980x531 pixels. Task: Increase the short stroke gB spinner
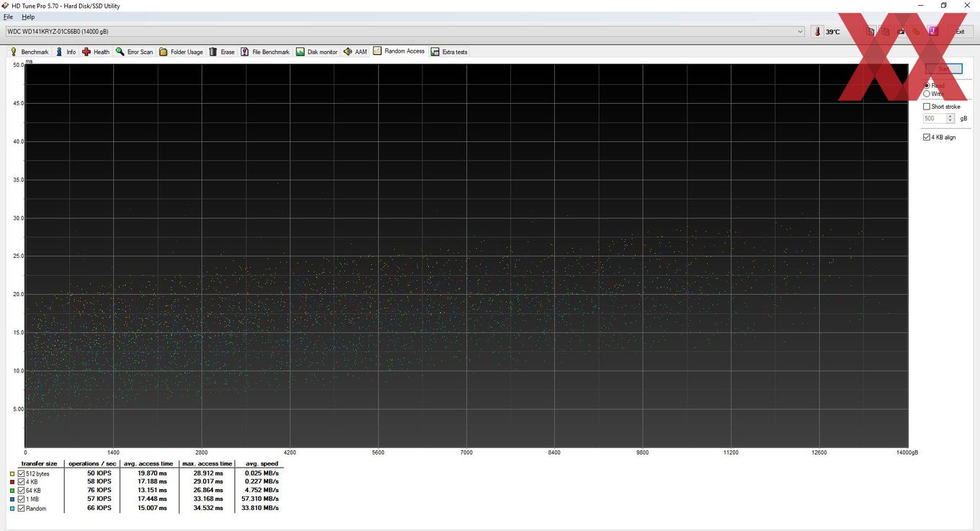pyautogui.click(x=950, y=116)
